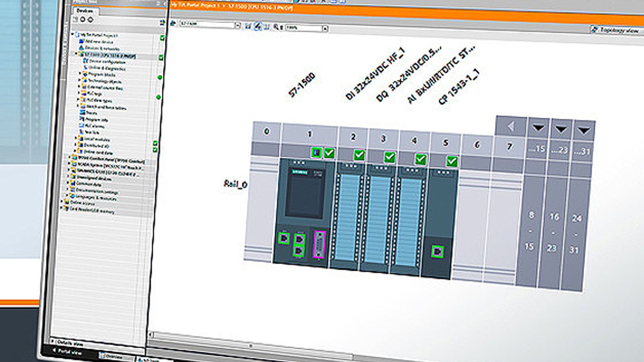Click the left arrow above rack slot 7

[x=511, y=126]
